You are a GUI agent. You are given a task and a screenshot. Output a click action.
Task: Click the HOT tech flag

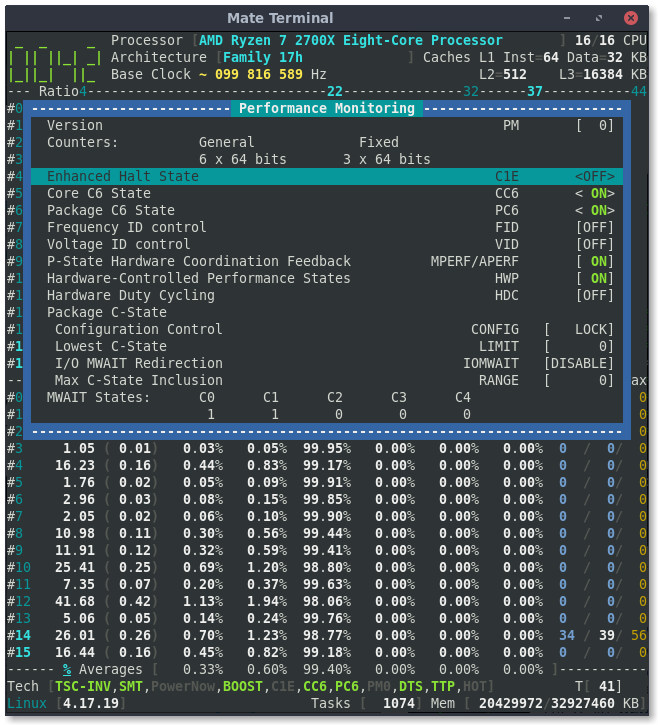coord(474,686)
